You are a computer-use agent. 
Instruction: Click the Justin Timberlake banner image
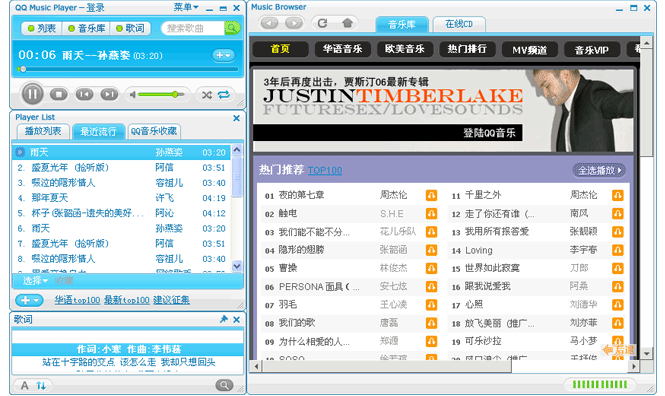pyautogui.click(x=443, y=110)
